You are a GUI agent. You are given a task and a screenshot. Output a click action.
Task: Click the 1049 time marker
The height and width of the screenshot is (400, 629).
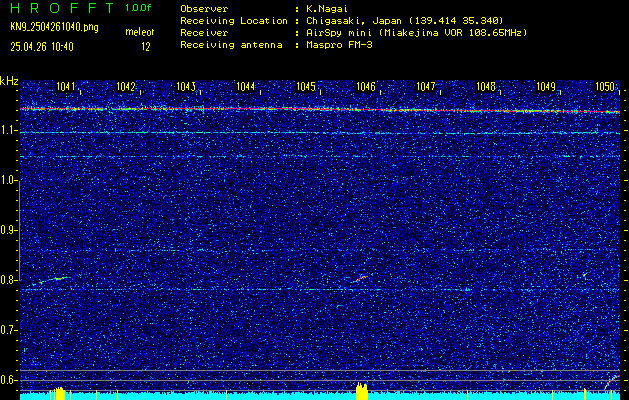pos(546,86)
